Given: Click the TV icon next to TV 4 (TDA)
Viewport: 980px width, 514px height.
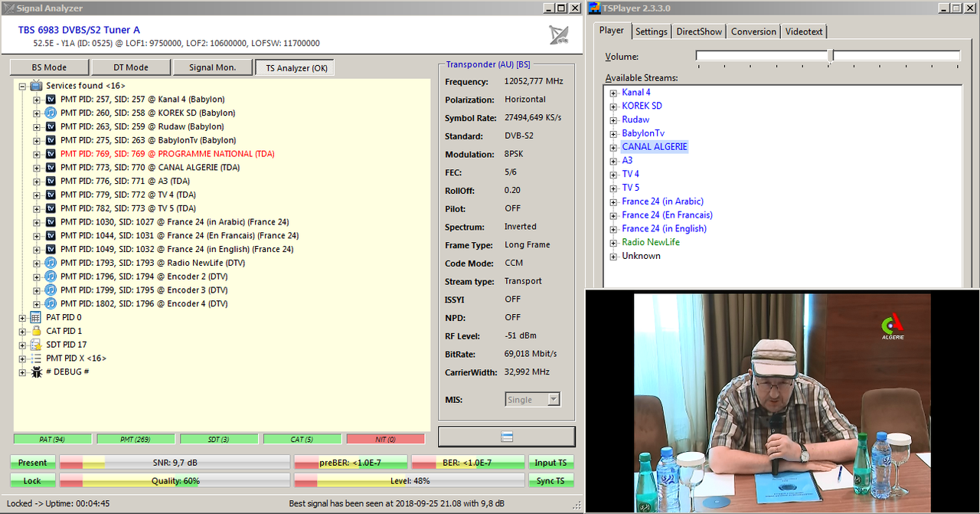Looking at the screenshot, I should tap(51, 195).
